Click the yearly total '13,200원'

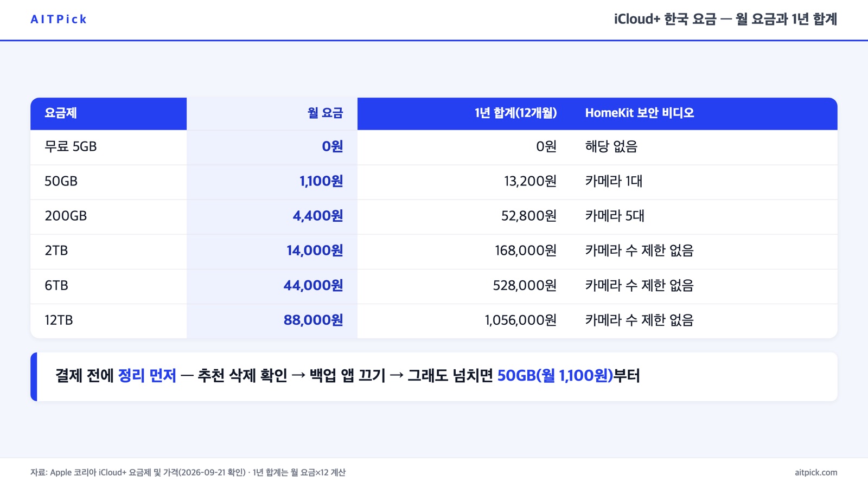[530, 181]
